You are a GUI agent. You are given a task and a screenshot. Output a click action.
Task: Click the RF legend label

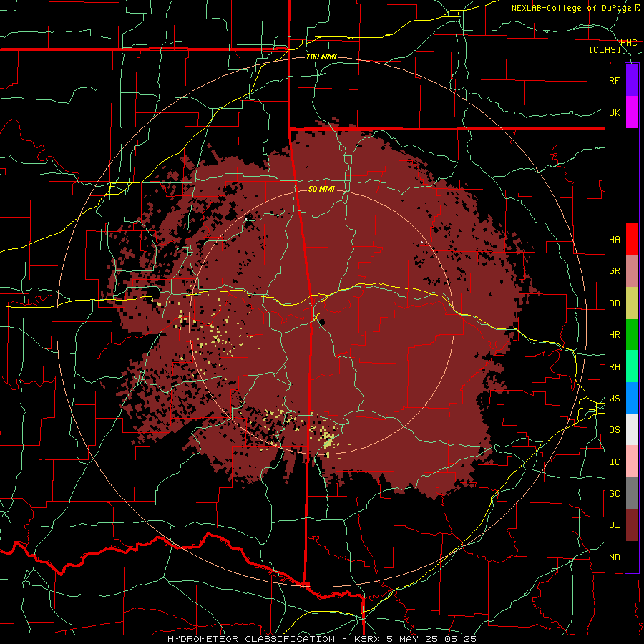point(615,80)
